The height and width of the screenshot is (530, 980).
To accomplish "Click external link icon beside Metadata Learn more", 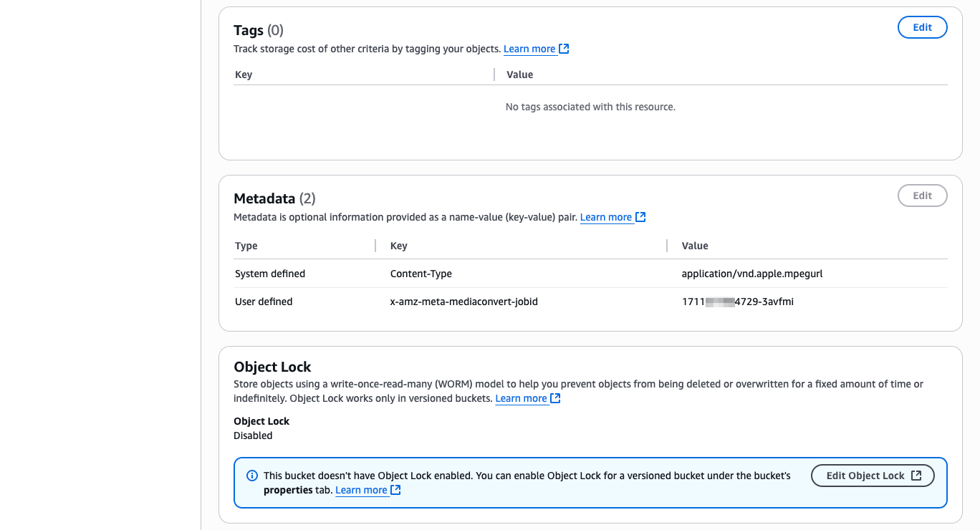I will click(640, 217).
